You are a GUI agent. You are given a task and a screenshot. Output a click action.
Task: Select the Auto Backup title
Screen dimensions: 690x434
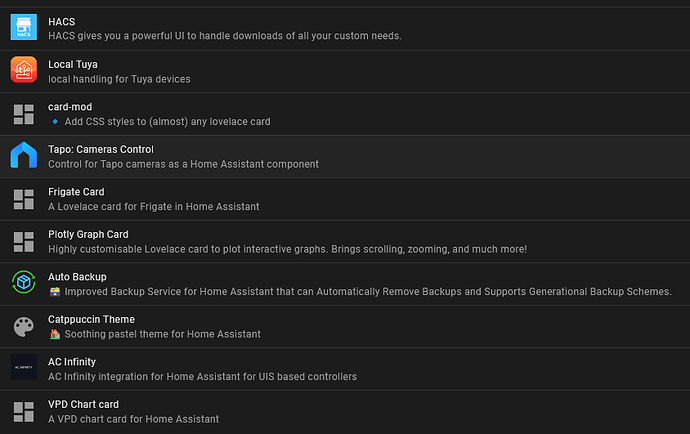(77, 277)
